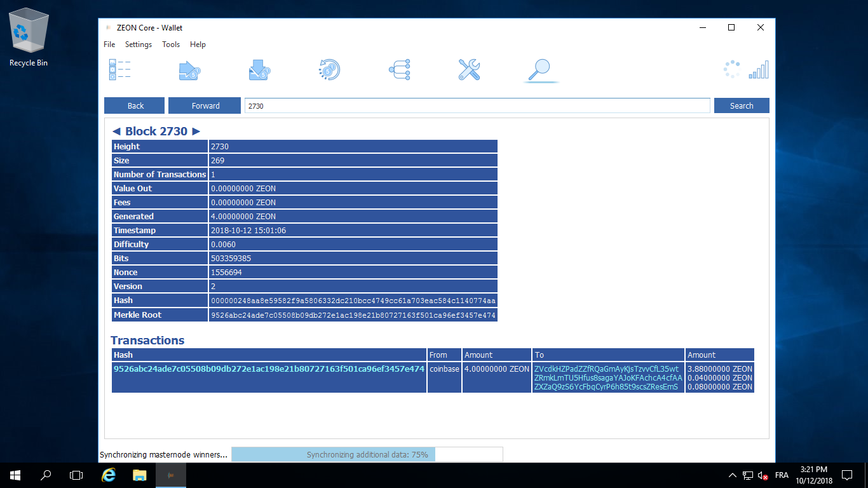868x488 pixels.
Task: Open Task View on the taskbar
Action: point(76,475)
